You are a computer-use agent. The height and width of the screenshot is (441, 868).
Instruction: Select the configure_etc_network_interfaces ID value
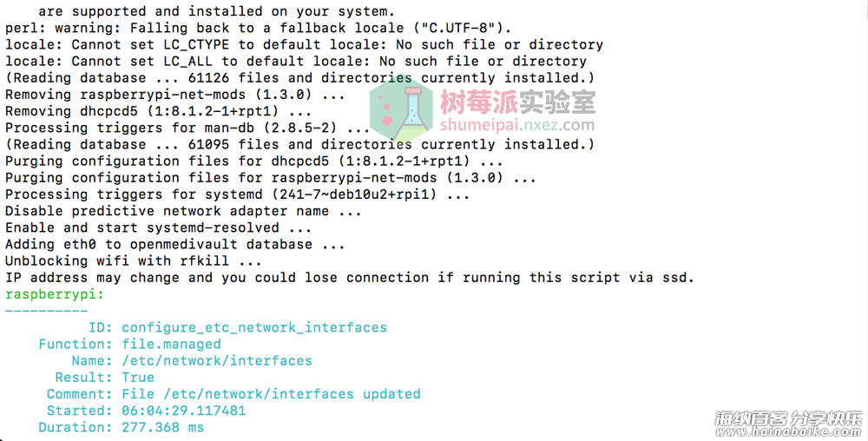pos(254,327)
